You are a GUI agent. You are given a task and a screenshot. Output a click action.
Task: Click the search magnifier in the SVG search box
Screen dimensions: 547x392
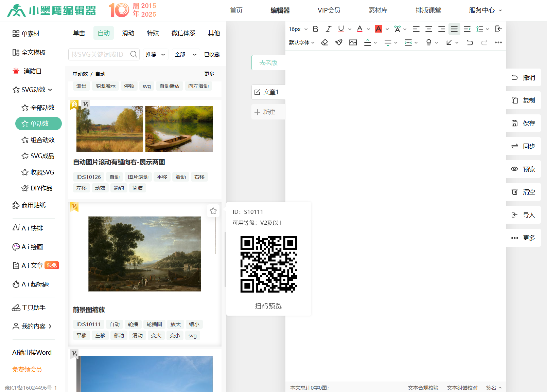point(134,54)
